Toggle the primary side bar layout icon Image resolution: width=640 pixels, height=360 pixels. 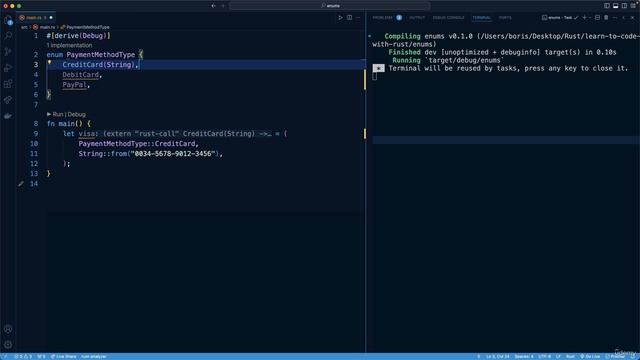(x=607, y=6)
